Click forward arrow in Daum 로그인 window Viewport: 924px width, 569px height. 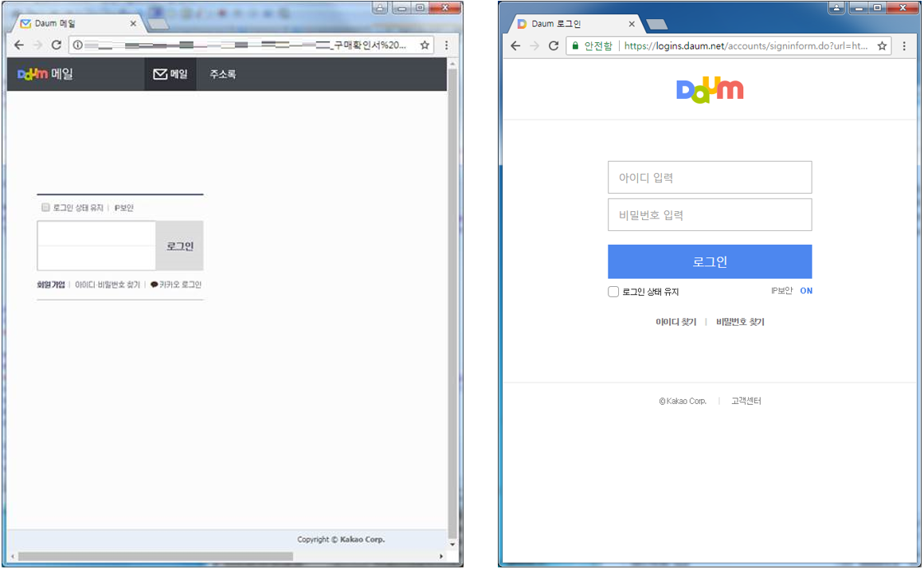click(x=534, y=45)
